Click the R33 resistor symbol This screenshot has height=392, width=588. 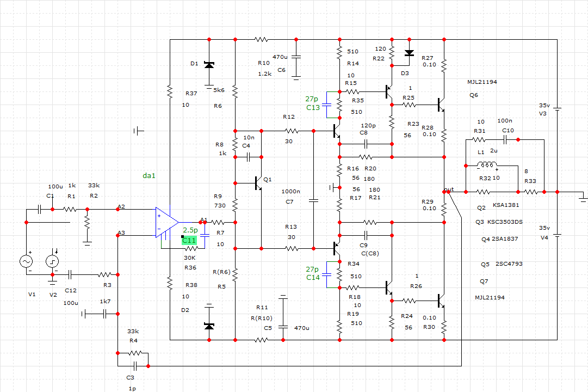[531, 192]
